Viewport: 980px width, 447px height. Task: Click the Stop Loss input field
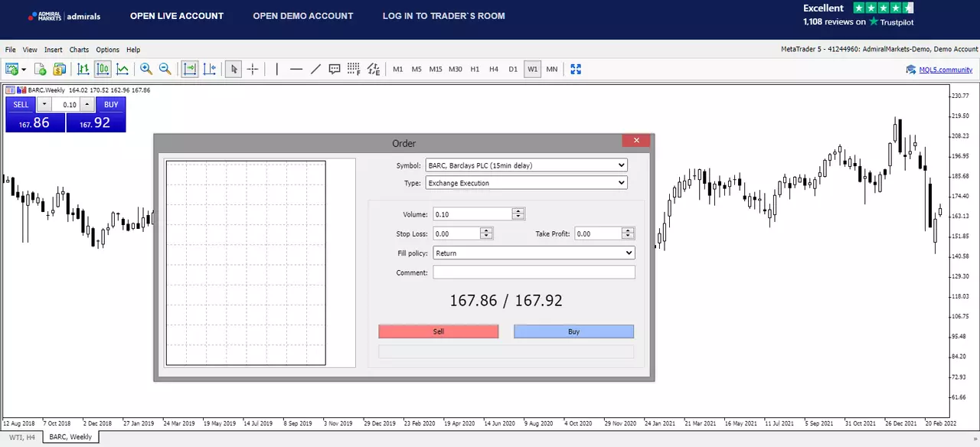(x=456, y=233)
